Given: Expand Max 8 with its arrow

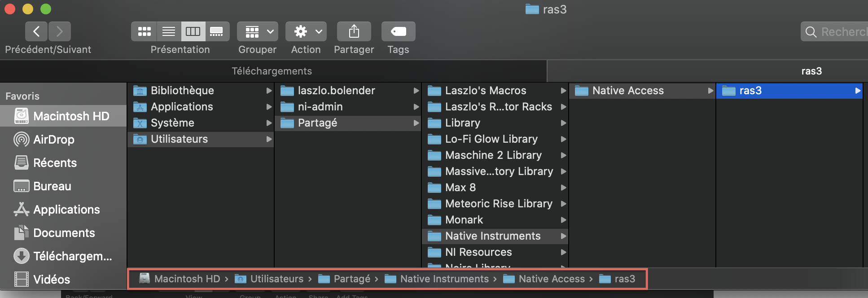Looking at the screenshot, I should [x=563, y=188].
